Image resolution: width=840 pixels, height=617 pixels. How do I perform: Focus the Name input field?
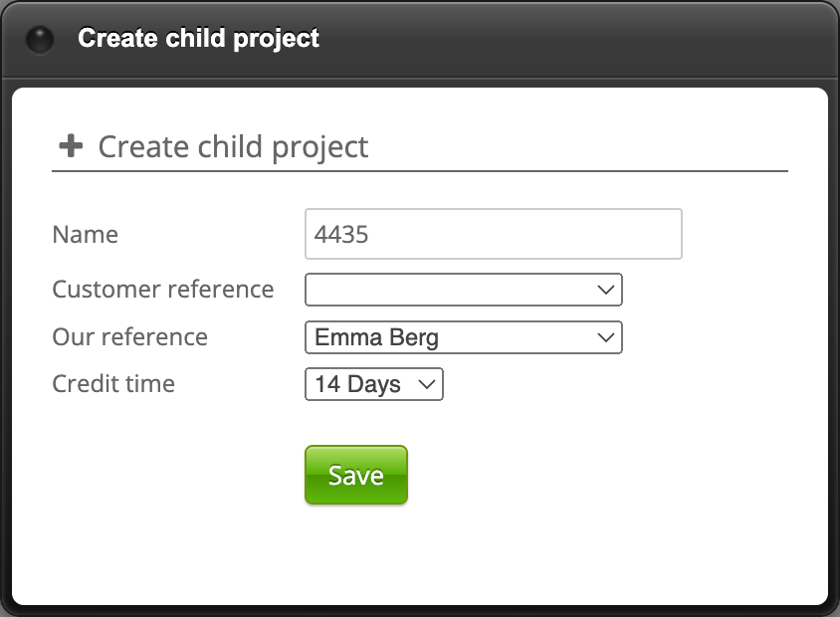pyautogui.click(x=493, y=234)
